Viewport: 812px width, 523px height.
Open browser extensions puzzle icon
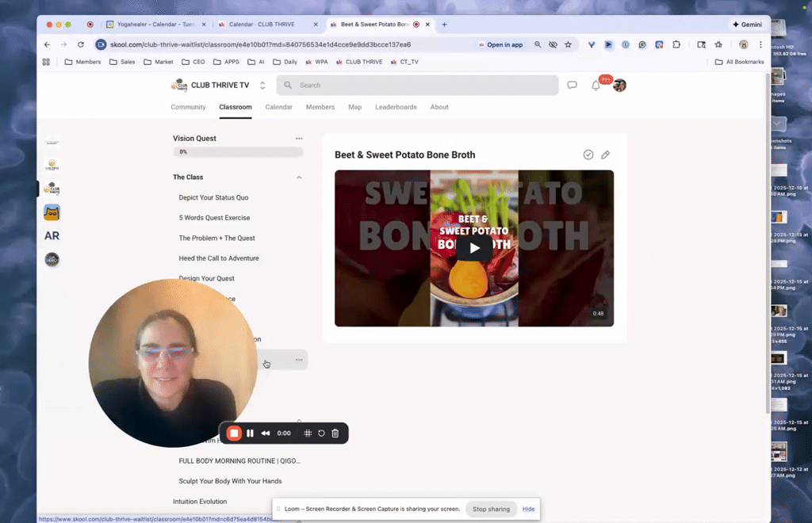click(676, 44)
